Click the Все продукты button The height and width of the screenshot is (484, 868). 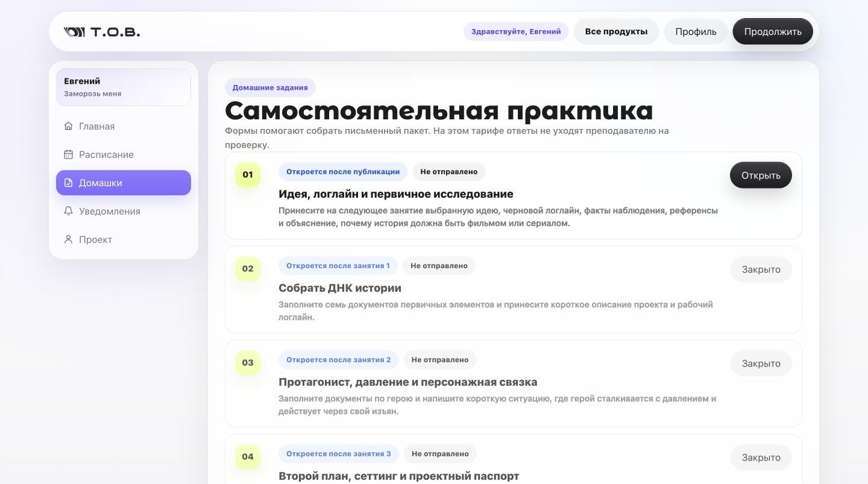pyautogui.click(x=616, y=31)
